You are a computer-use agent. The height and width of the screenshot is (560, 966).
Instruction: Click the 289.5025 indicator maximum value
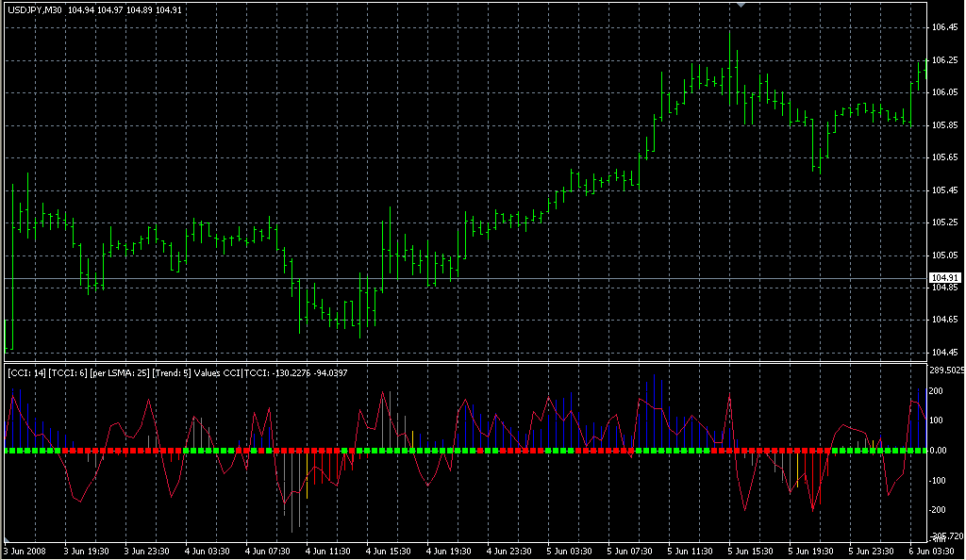pyautogui.click(x=947, y=371)
